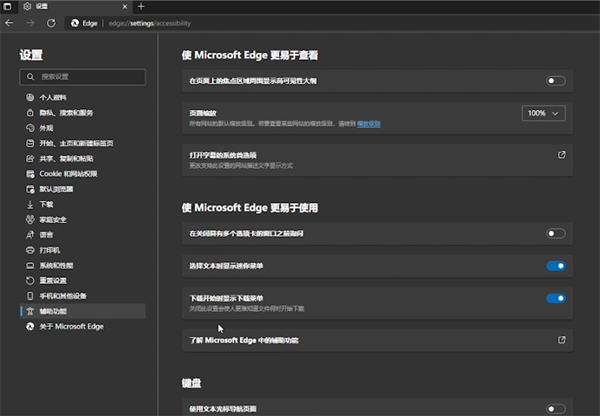The image size is (600, 416).
Task: Open external link icon for 打开字幕的系统首选项
Action: point(561,155)
